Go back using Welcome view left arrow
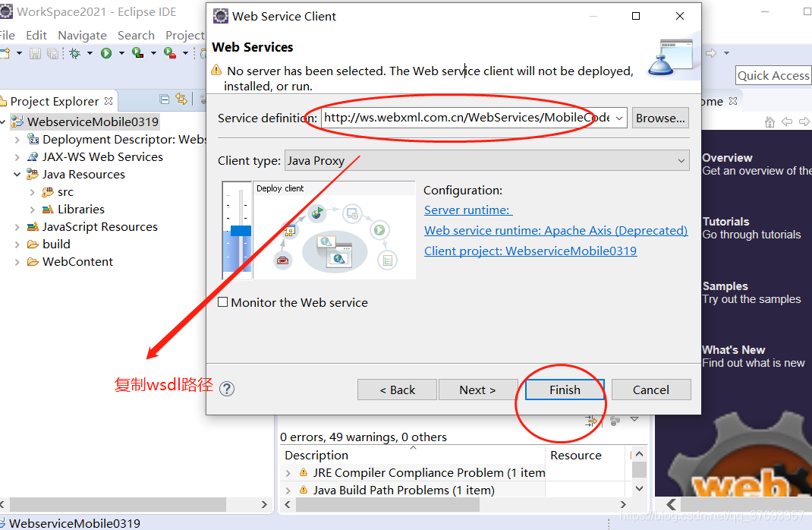 coord(787,121)
